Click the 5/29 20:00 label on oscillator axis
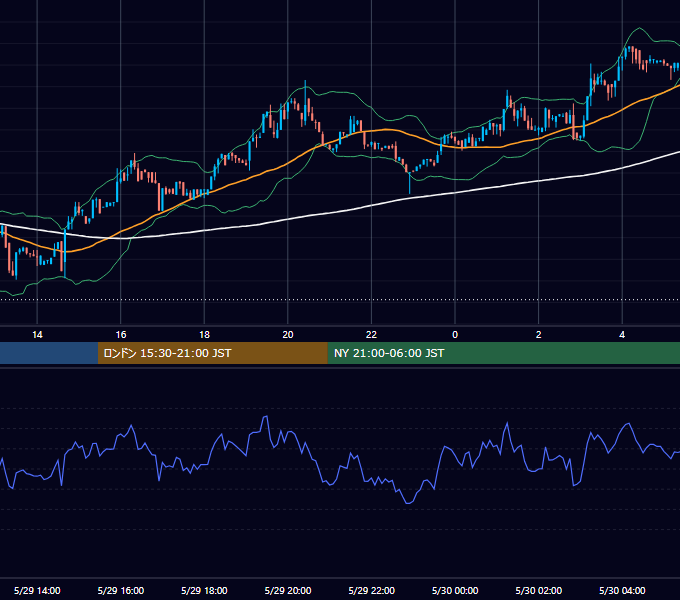The height and width of the screenshot is (600, 680). tap(288, 590)
